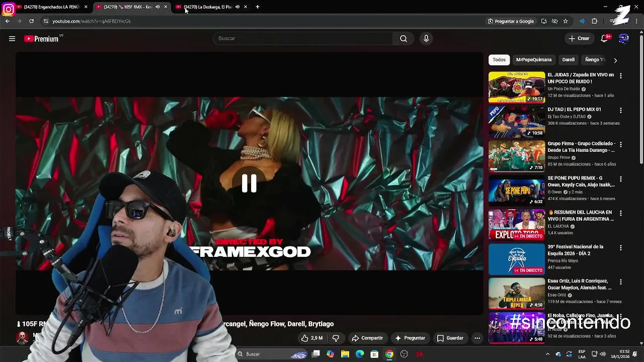The width and height of the screenshot is (644, 362).
Task: Open a new browser tab
Action: pos(258,7)
